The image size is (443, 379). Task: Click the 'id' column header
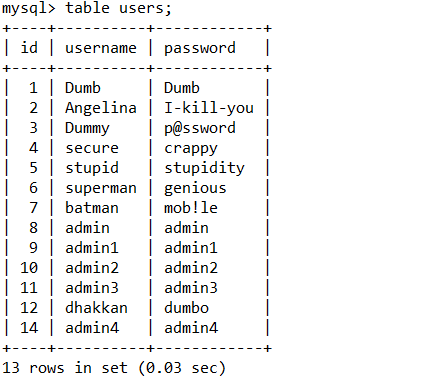pyautogui.click(x=29, y=47)
